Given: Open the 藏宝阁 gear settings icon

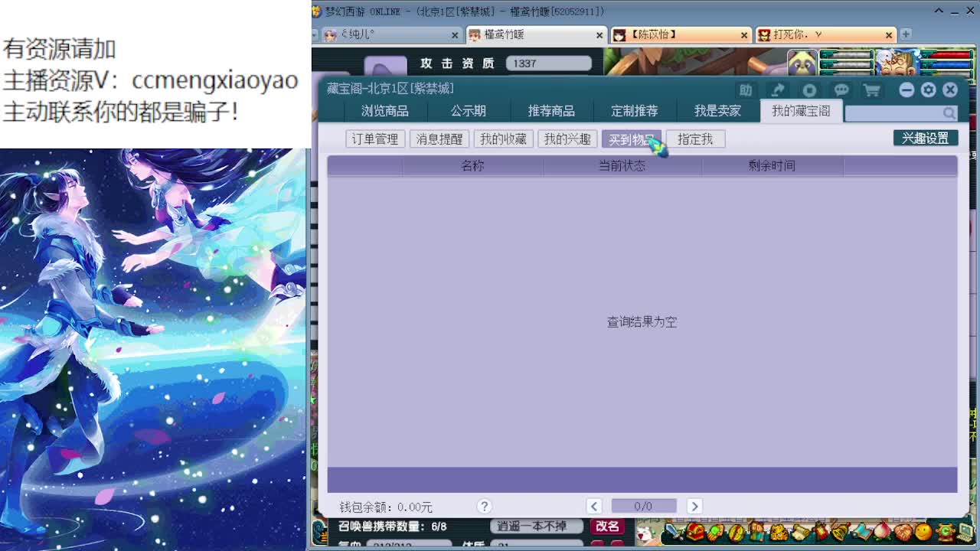Looking at the screenshot, I should tap(929, 90).
